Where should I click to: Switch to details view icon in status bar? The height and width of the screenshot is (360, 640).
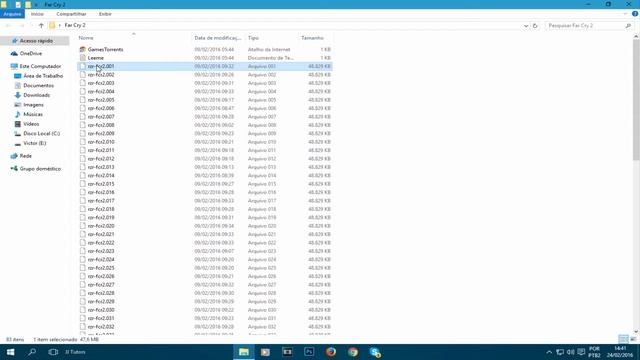[x=623, y=339]
